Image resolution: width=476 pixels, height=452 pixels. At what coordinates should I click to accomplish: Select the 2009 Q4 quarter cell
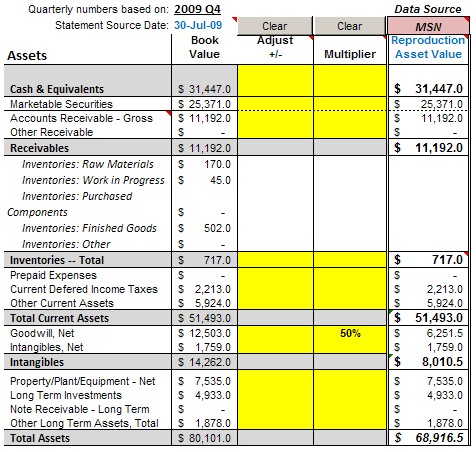click(x=197, y=9)
